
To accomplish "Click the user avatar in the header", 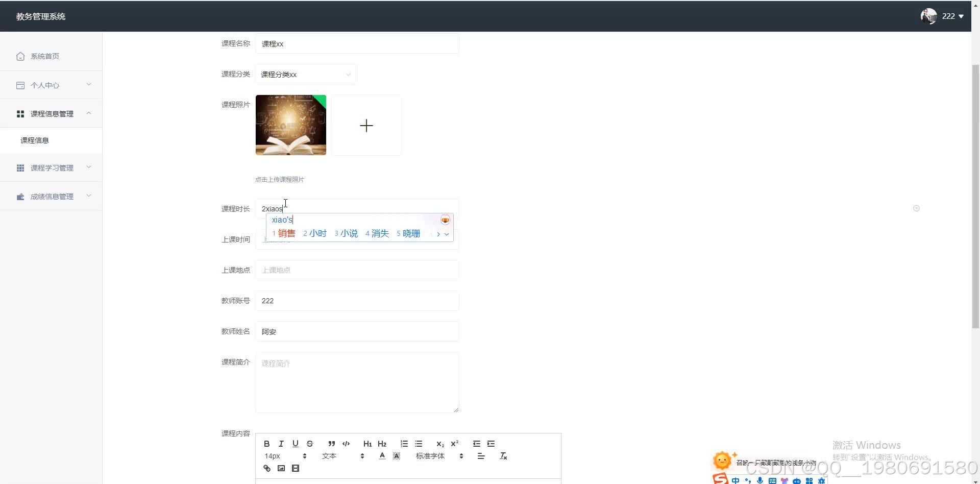I will [928, 16].
